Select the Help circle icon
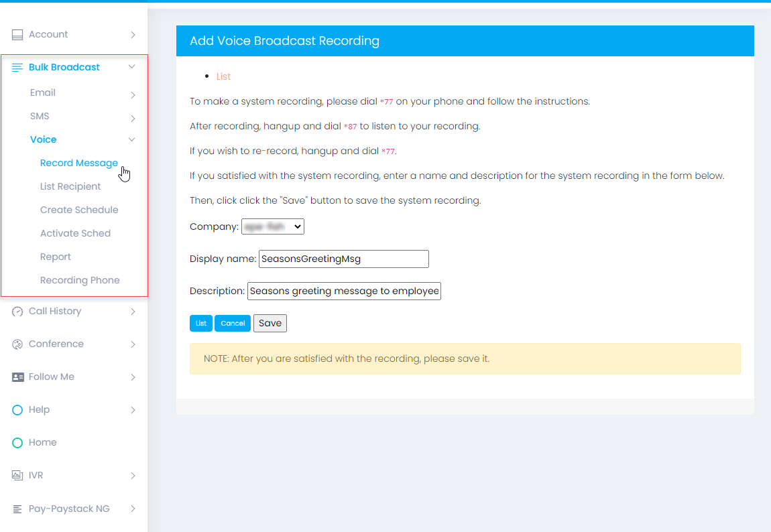 [16, 409]
